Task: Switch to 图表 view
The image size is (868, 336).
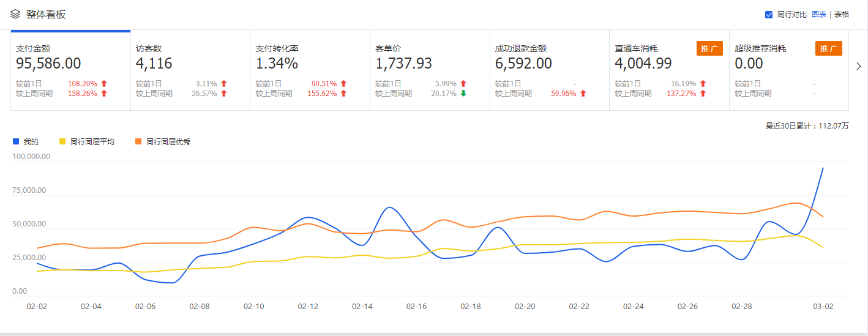Action: [x=818, y=15]
